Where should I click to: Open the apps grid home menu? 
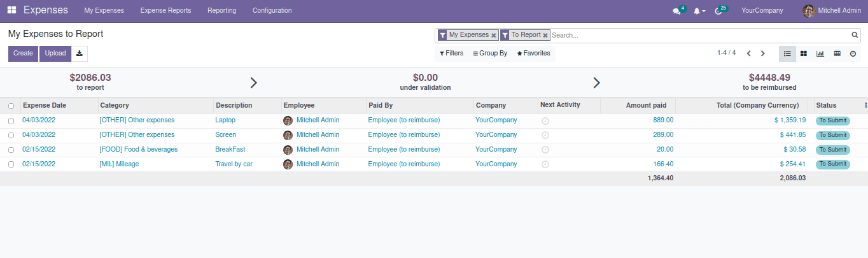point(11,10)
